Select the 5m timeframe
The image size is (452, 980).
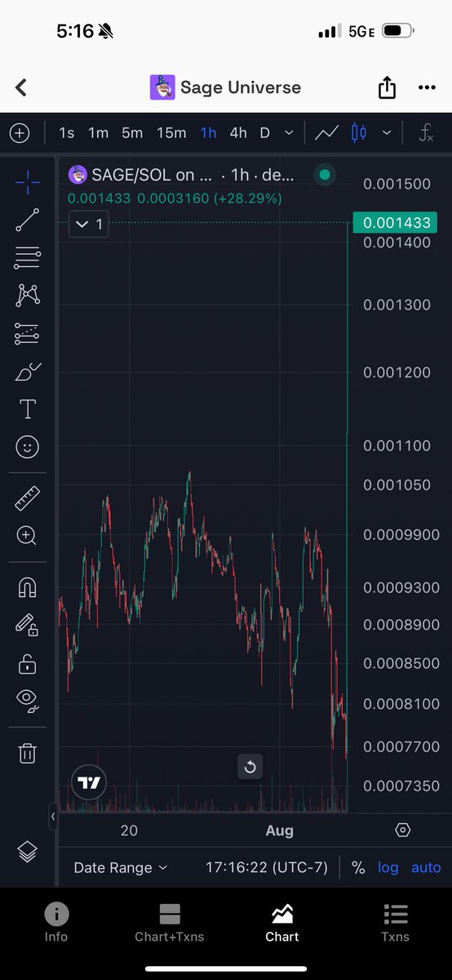pos(132,132)
